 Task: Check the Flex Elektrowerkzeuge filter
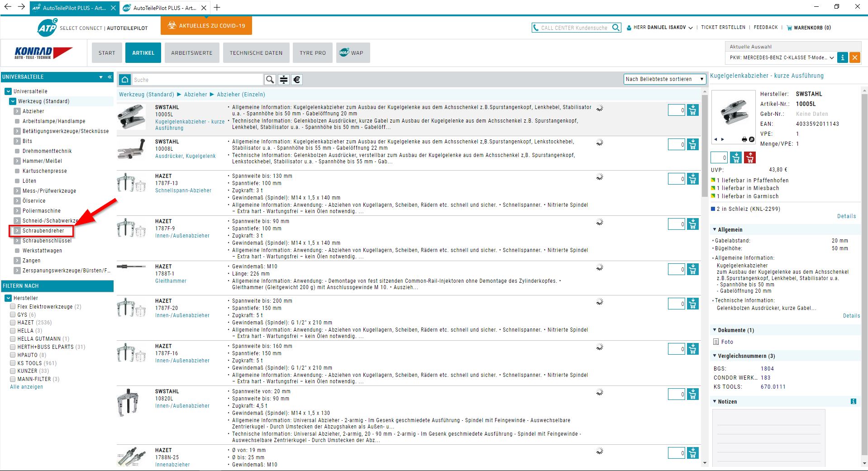[x=13, y=306]
